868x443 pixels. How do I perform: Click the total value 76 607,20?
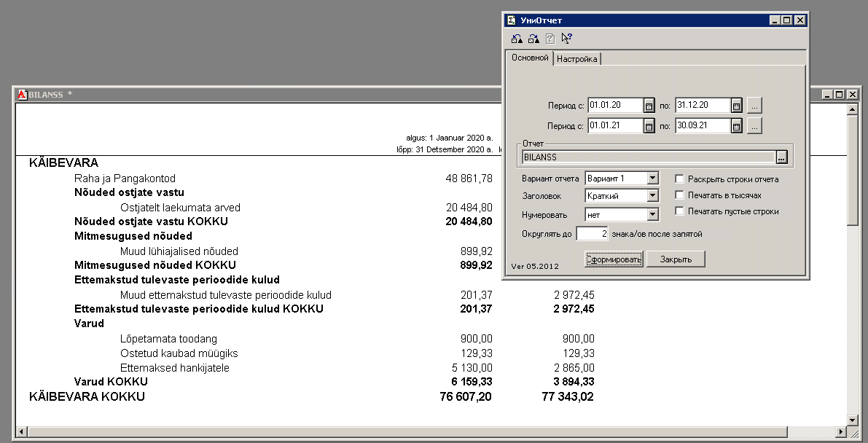tap(466, 396)
